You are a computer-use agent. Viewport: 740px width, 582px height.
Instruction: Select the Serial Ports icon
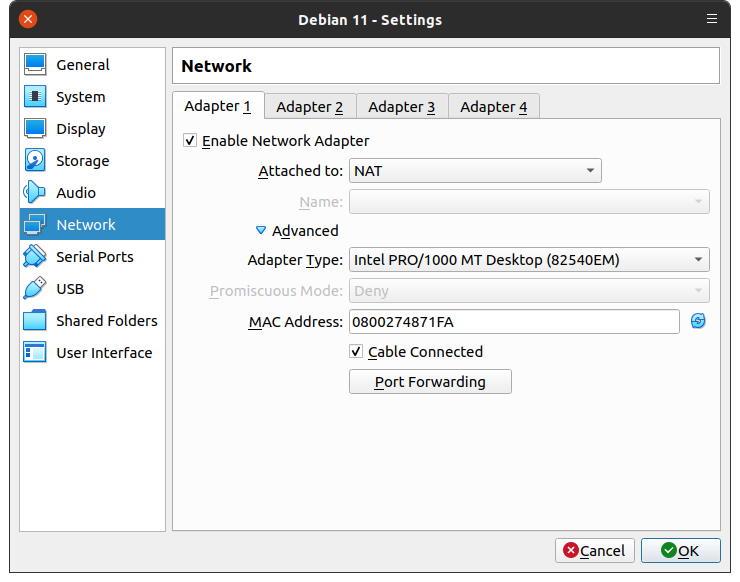click(x=35, y=257)
